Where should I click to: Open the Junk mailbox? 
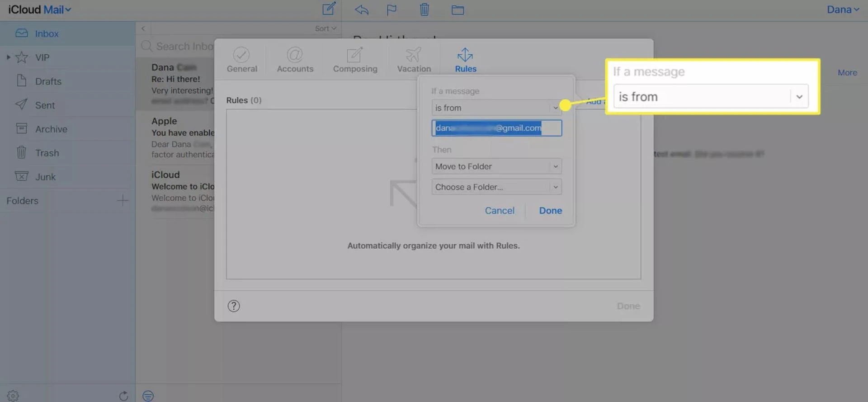(67, 177)
